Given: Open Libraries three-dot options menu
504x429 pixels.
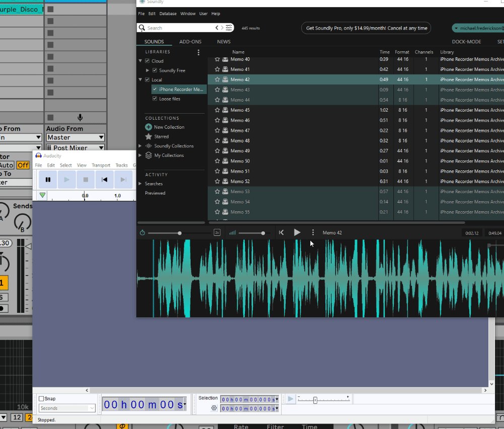Looking at the screenshot, I should [198, 52].
